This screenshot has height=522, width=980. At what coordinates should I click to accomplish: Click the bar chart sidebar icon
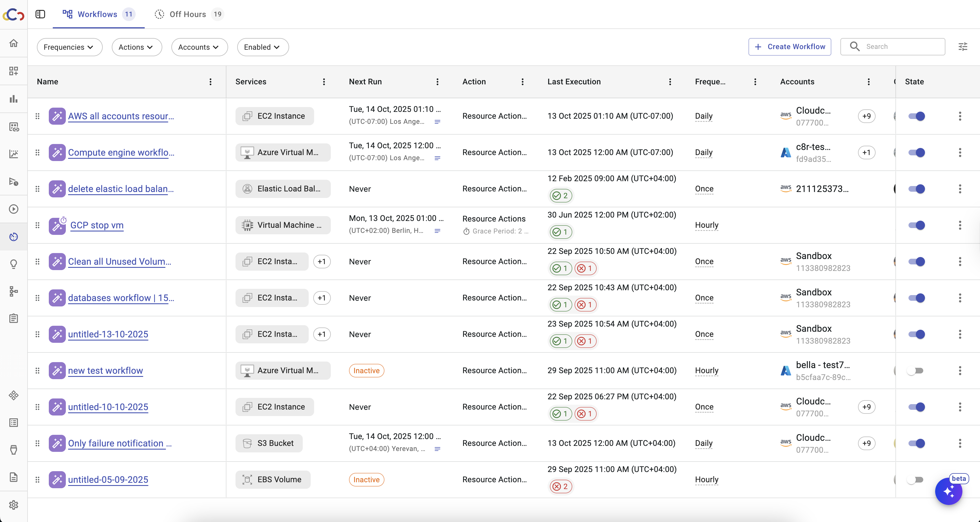14,99
